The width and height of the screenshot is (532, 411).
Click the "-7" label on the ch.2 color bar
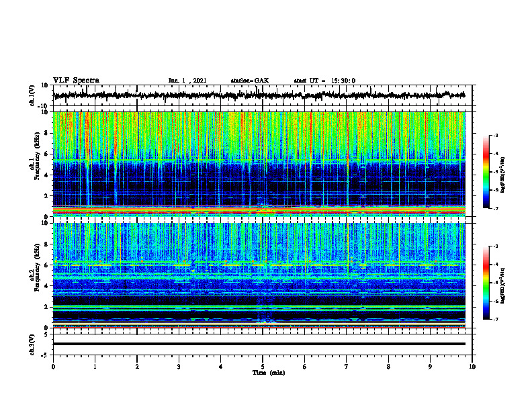pyautogui.click(x=495, y=319)
